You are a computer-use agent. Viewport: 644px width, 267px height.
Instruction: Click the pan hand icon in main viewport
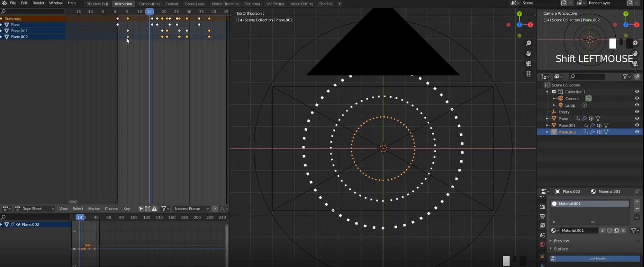529,53
